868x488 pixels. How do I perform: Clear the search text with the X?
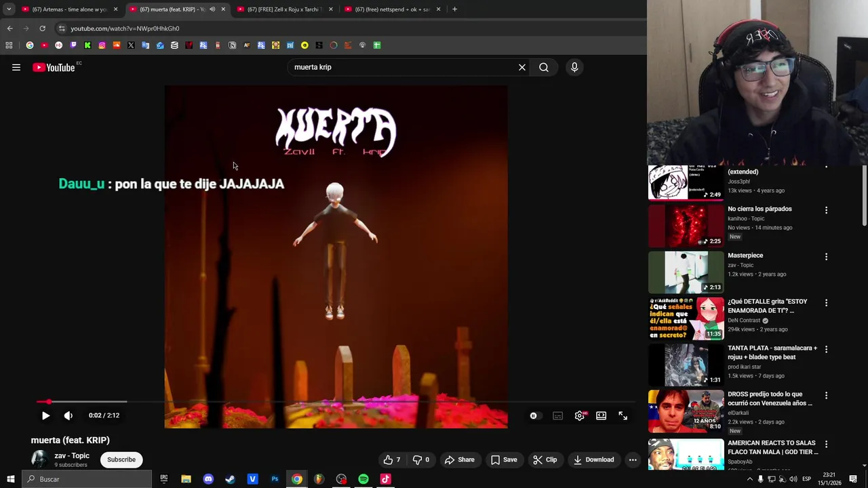coord(522,67)
